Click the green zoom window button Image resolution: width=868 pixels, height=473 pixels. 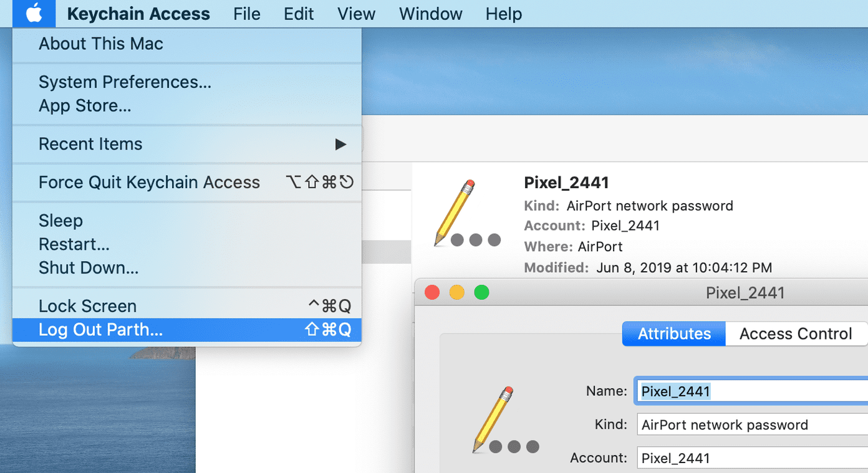(481, 292)
